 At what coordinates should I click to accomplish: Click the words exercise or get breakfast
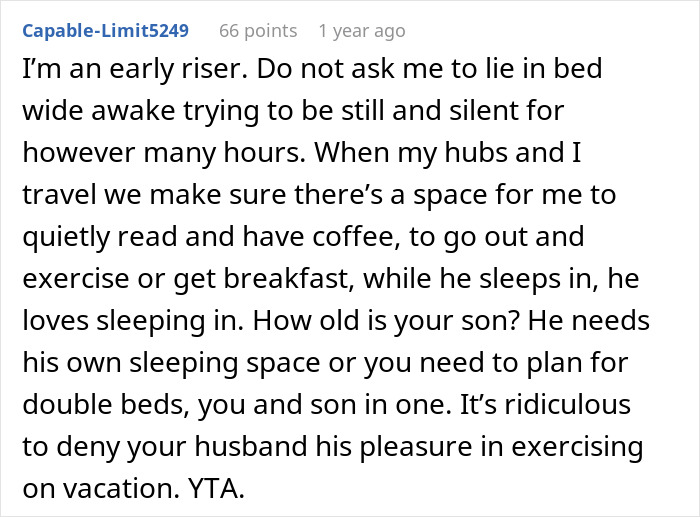[188, 279]
